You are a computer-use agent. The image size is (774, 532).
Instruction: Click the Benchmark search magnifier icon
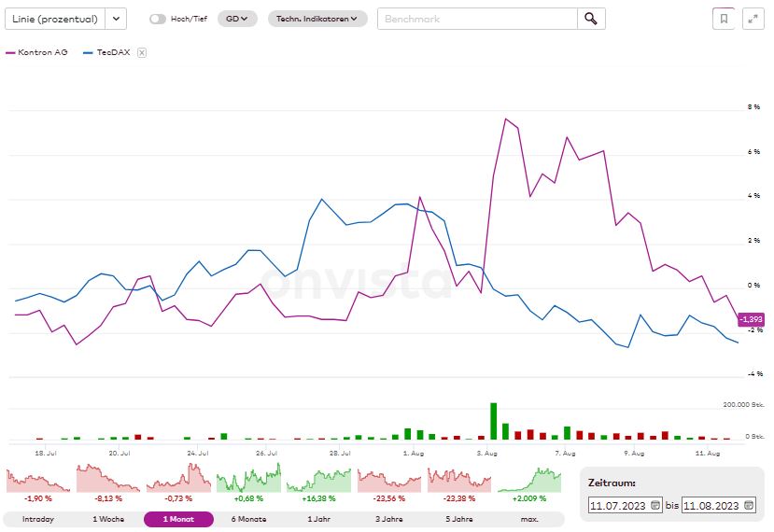coord(591,19)
